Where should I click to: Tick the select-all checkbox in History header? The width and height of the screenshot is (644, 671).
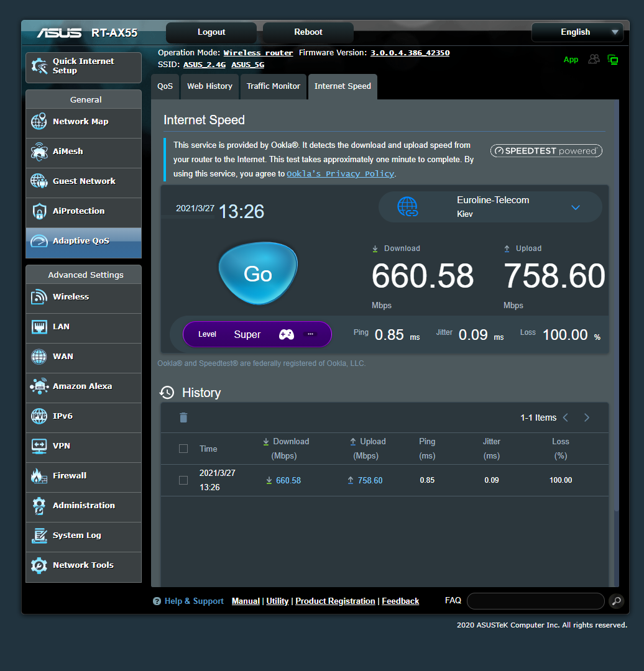coord(183,449)
